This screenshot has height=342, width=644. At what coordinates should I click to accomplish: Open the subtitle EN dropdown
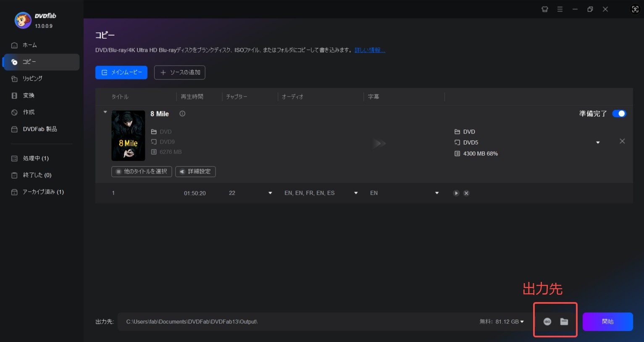click(437, 193)
